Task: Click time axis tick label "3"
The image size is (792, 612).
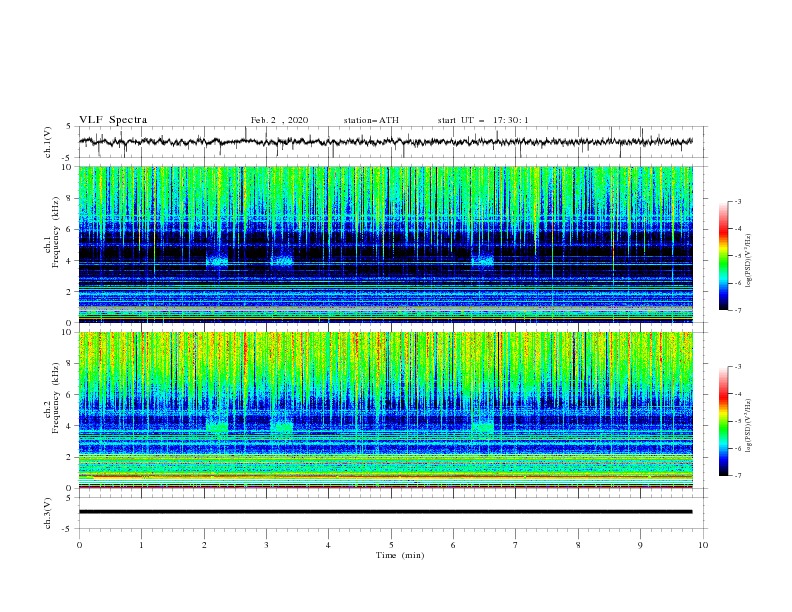Action: click(x=266, y=545)
